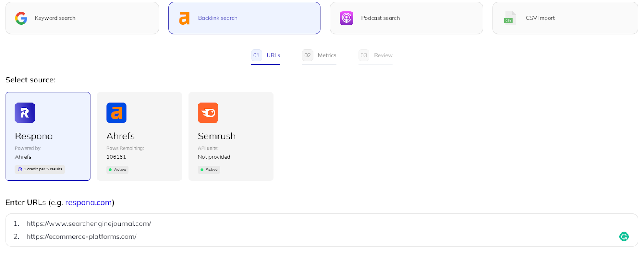Click the 'Not provided' API units value
The height and width of the screenshot is (254, 644).
tap(214, 157)
